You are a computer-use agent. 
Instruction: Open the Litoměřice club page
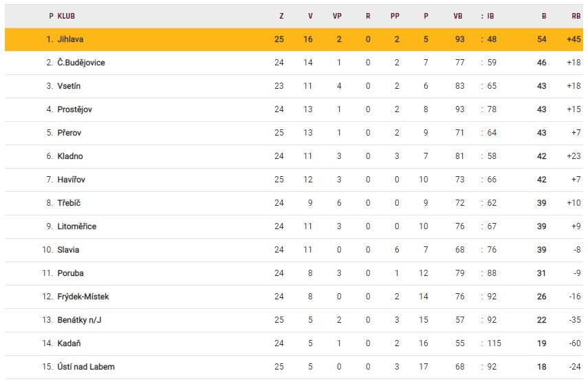(77, 226)
